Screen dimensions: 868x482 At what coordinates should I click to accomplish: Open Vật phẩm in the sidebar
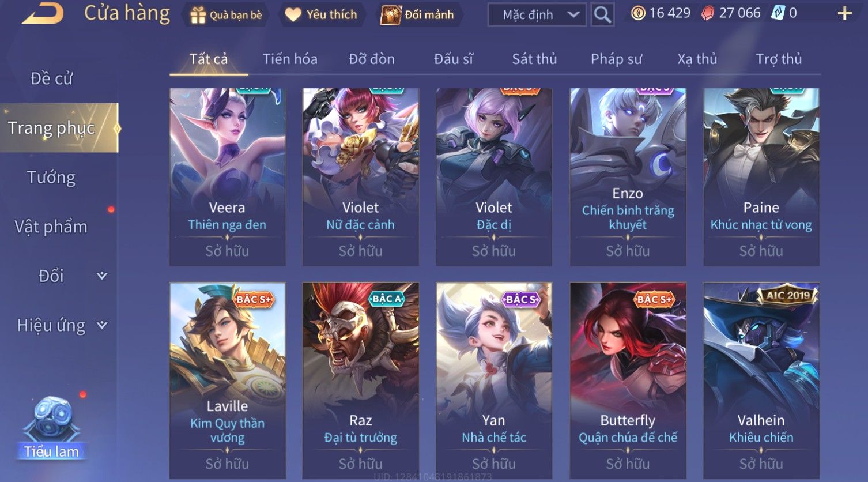[51, 227]
